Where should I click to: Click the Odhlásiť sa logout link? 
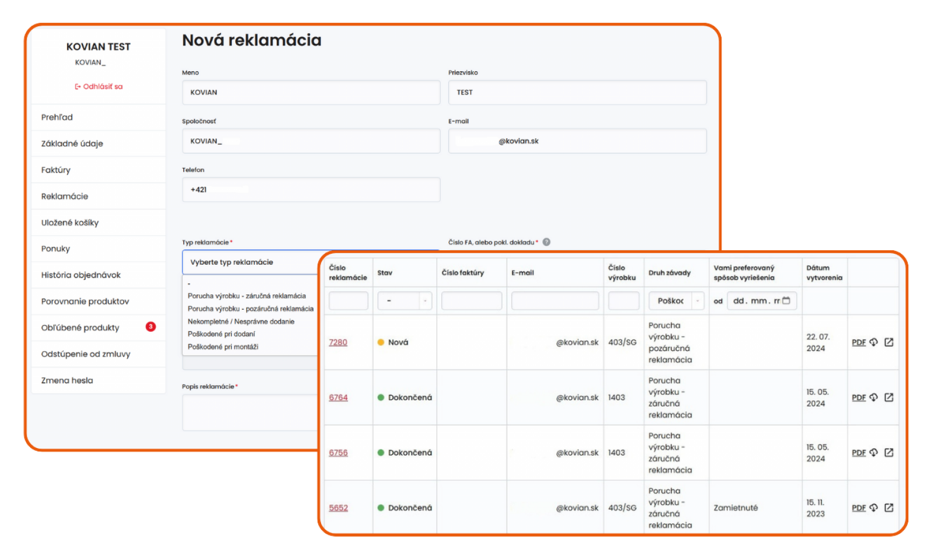(99, 86)
